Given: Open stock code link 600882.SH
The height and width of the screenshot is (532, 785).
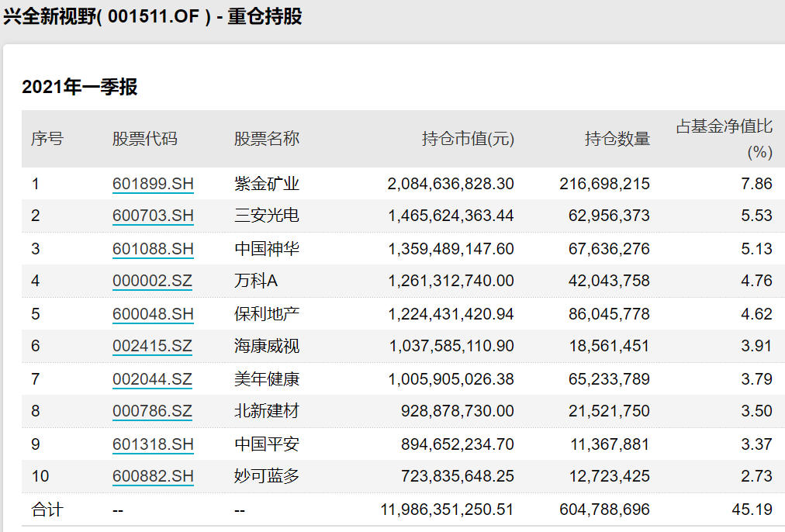Looking at the screenshot, I should tap(153, 476).
